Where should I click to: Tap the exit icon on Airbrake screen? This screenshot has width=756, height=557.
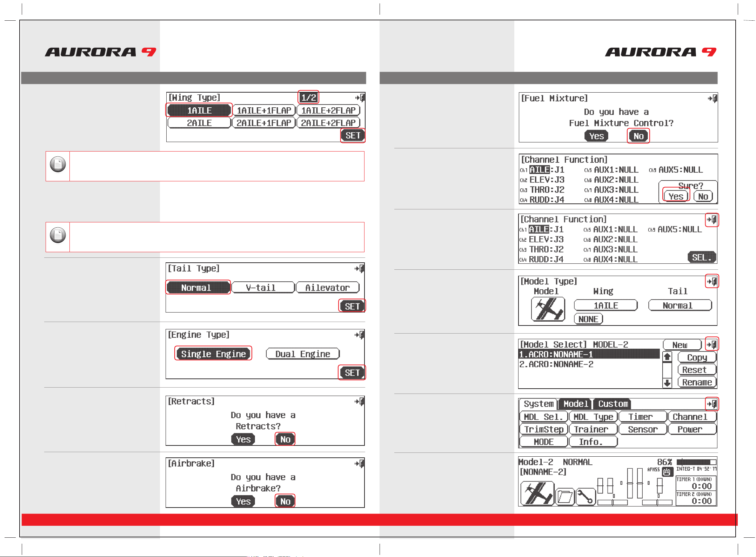(360, 463)
